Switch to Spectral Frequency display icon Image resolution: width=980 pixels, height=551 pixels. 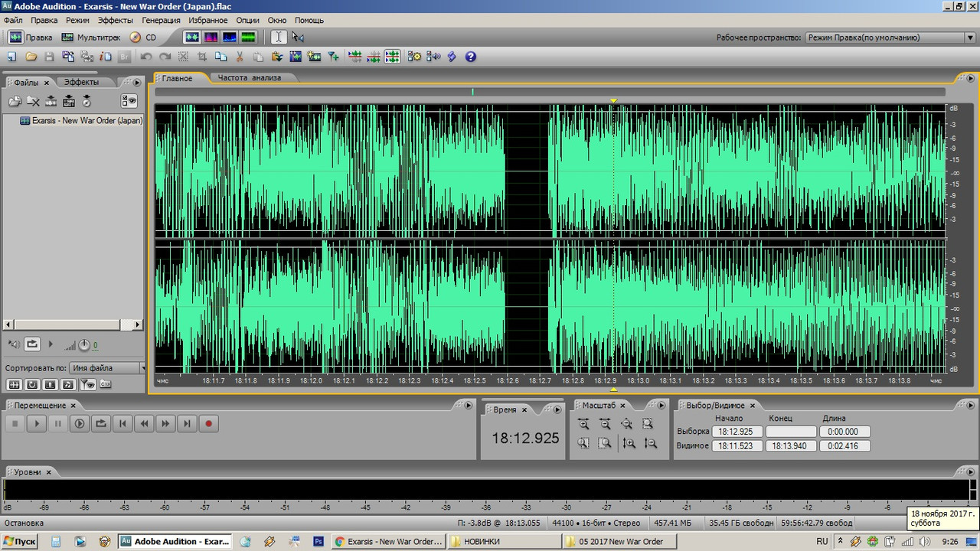point(210,37)
